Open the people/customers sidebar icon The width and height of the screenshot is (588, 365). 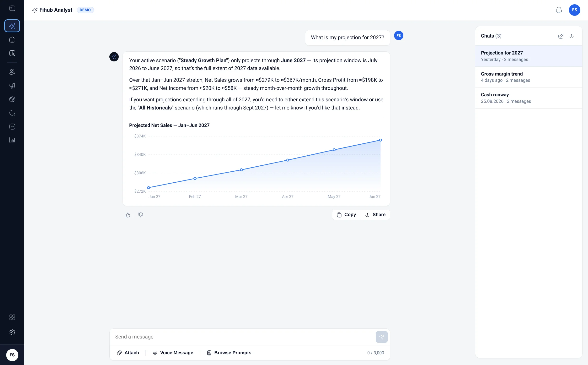click(x=12, y=72)
